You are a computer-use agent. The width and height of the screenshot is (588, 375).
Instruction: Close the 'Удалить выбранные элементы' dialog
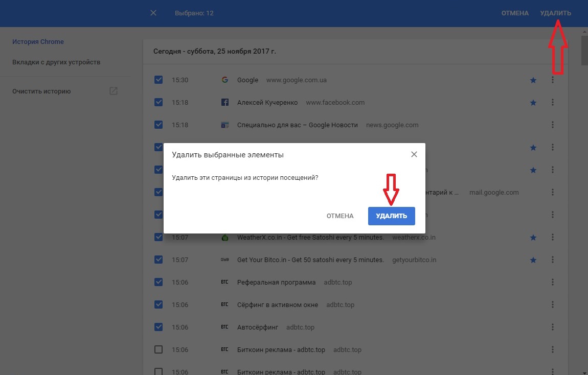414,154
